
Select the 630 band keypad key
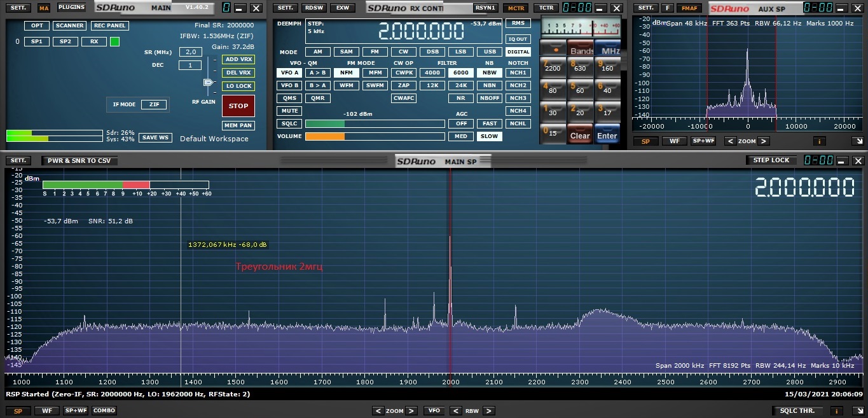[x=580, y=67]
